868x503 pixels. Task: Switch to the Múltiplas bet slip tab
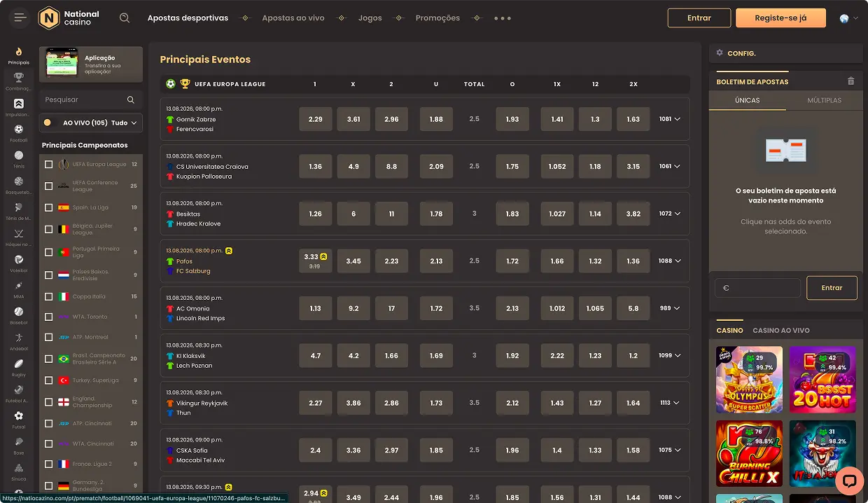click(825, 100)
